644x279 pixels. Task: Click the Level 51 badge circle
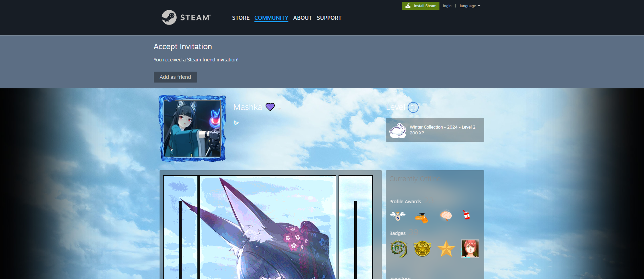point(413,107)
